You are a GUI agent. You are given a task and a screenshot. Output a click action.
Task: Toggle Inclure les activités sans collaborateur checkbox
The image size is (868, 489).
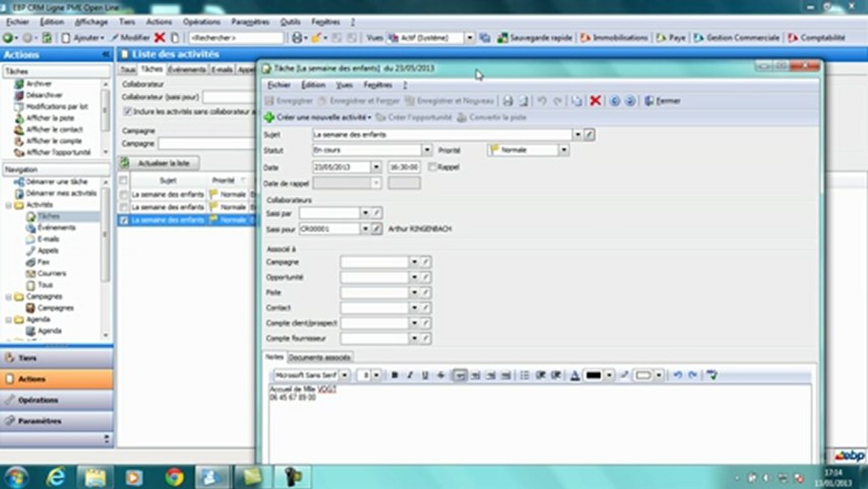(127, 111)
